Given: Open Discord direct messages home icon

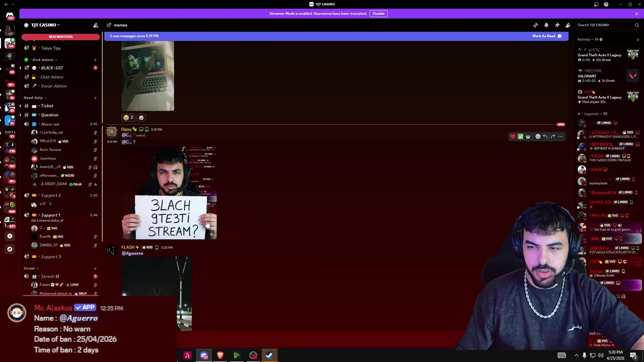Looking at the screenshot, I should click(10, 16).
